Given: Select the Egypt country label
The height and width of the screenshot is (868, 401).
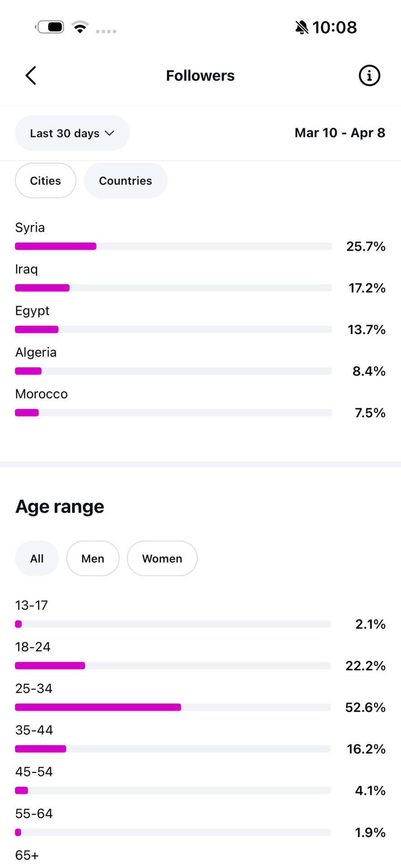Looking at the screenshot, I should tap(32, 311).
